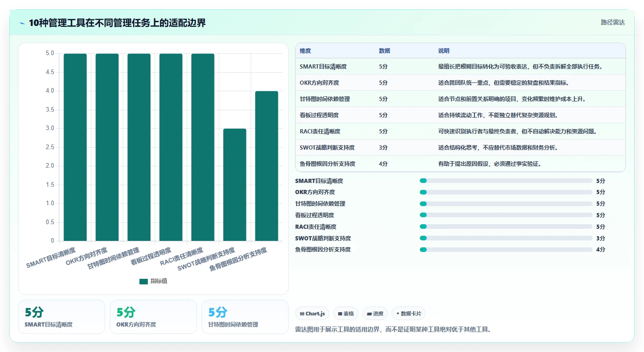Image resolution: width=644 pixels, height=352 pixels.
Task: Click the 路径雷达 label in the header
Action: point(612,22)
